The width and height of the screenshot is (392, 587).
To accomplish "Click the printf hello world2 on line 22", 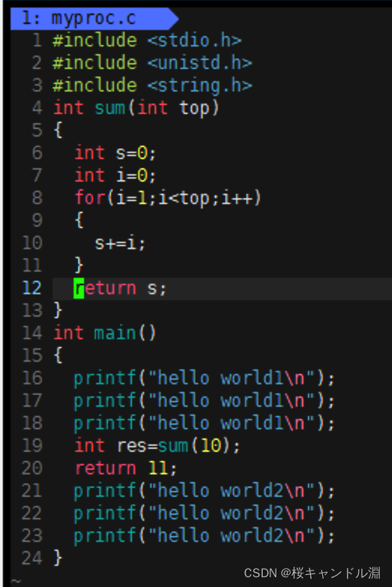I will [x=204, y=513].
